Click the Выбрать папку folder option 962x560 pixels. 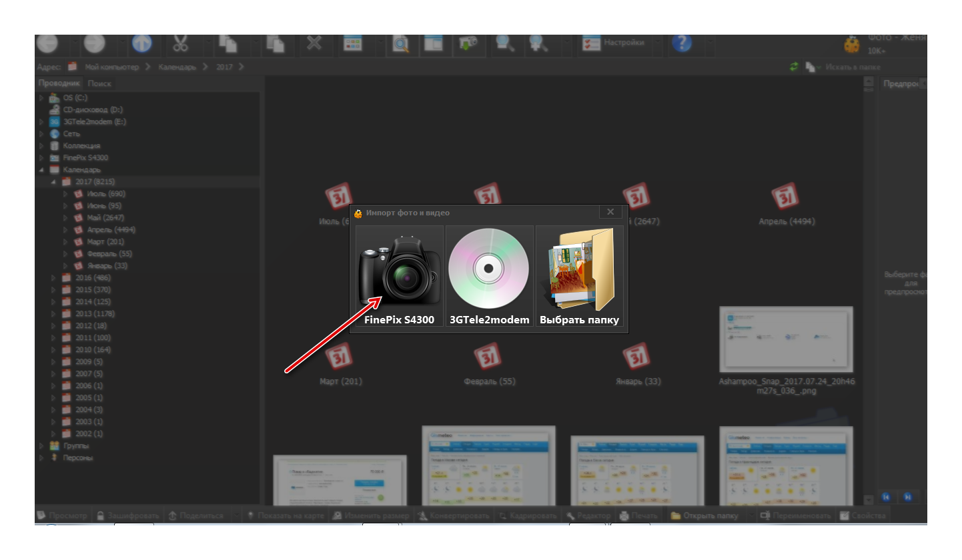[579, 277]
